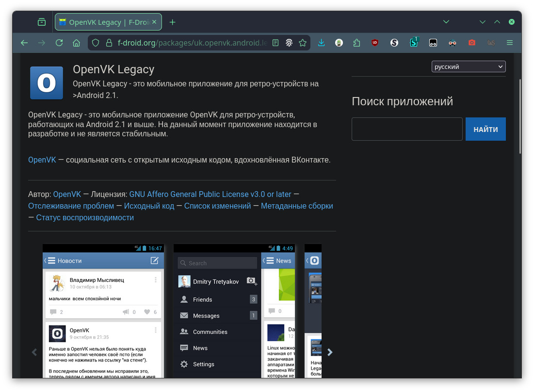Click the address bar URL
The image size is (534, 392).
coord(193,43)
